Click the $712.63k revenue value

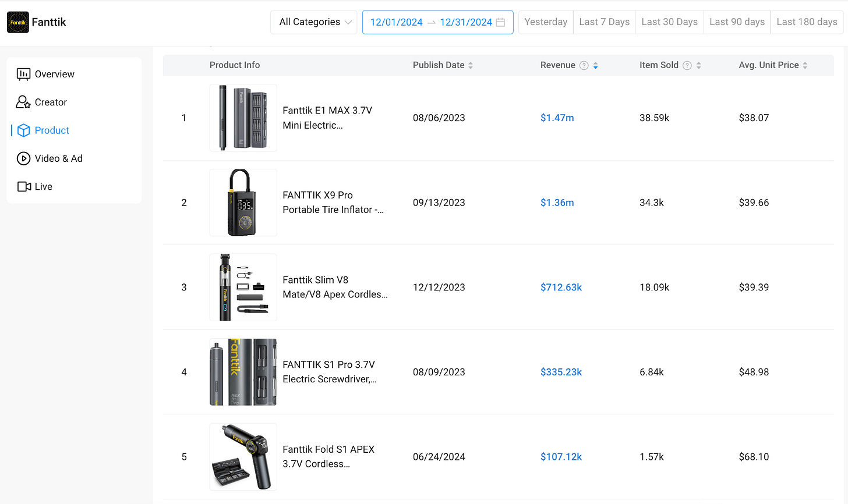point(561,287)
